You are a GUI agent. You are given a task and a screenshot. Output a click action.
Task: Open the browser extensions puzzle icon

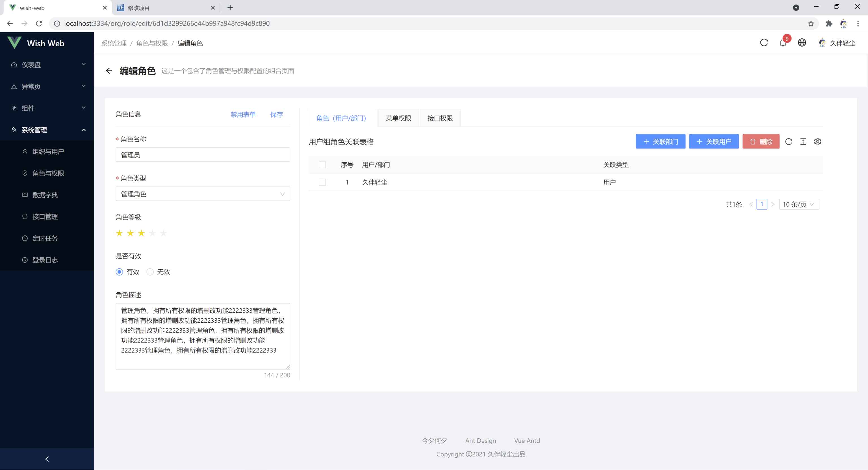pos(829,23)
